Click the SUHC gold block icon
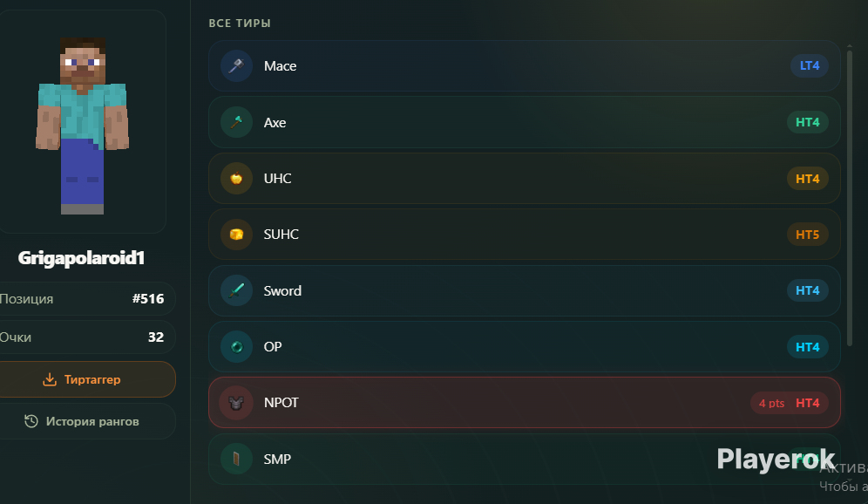868x504 pixels. point(236,235)
